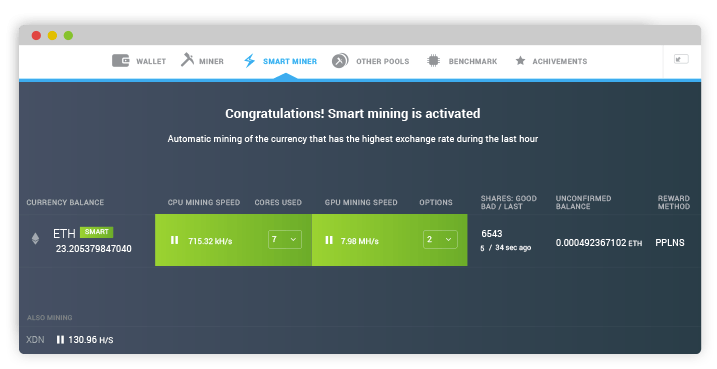The height and width of the screenshot is (369, 717).
Task: Click the GPU Mining Speed column header
Action: coord(361,202)
